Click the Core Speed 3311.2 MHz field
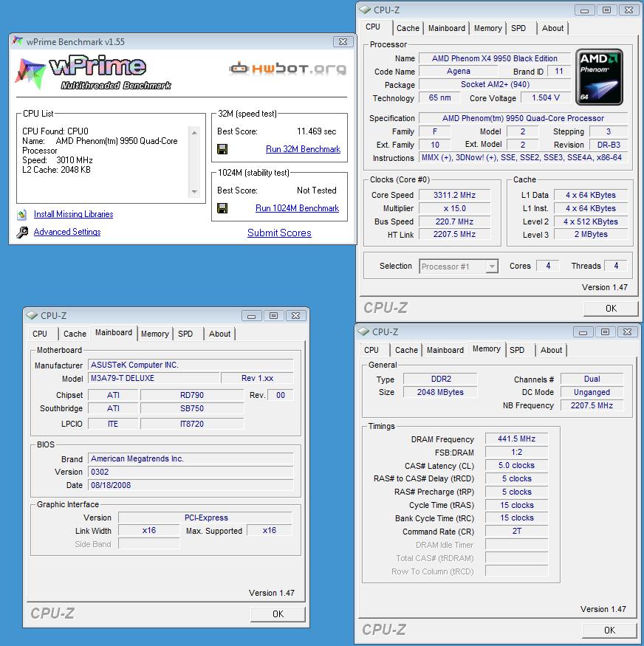The width and height of the screenshot is (644, 646). point(454,195)
